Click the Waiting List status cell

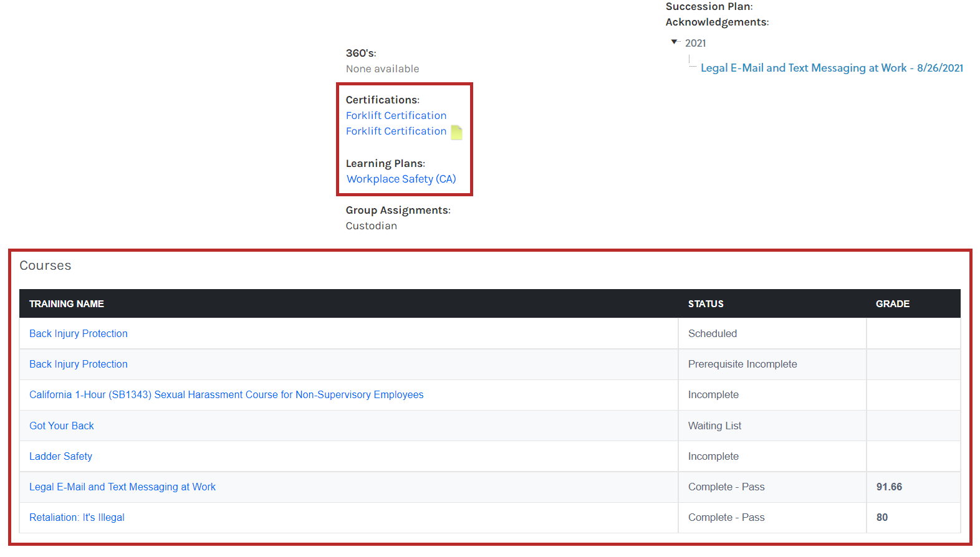[x=714, y=426]
